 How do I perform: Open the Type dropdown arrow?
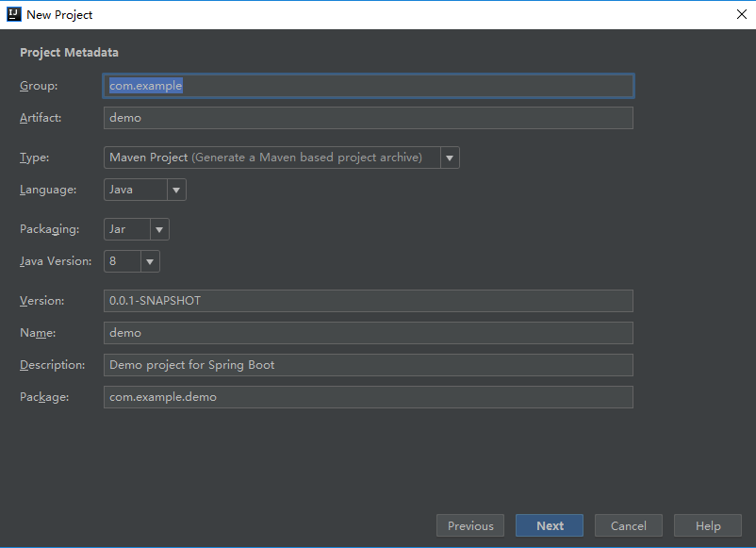[x=450, y=158]
